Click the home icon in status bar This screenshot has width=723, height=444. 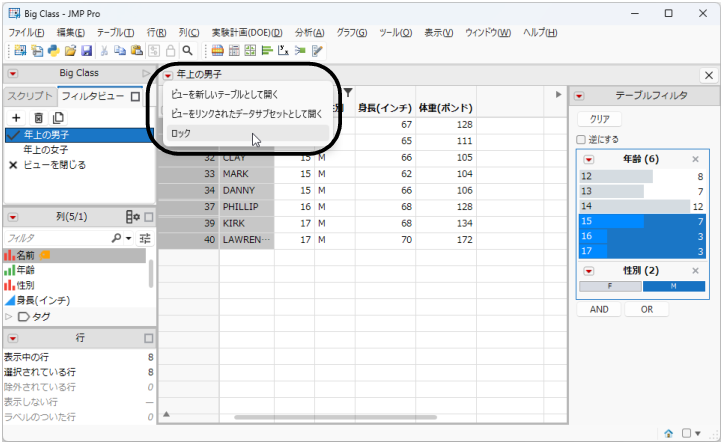(x=669, y=433)
